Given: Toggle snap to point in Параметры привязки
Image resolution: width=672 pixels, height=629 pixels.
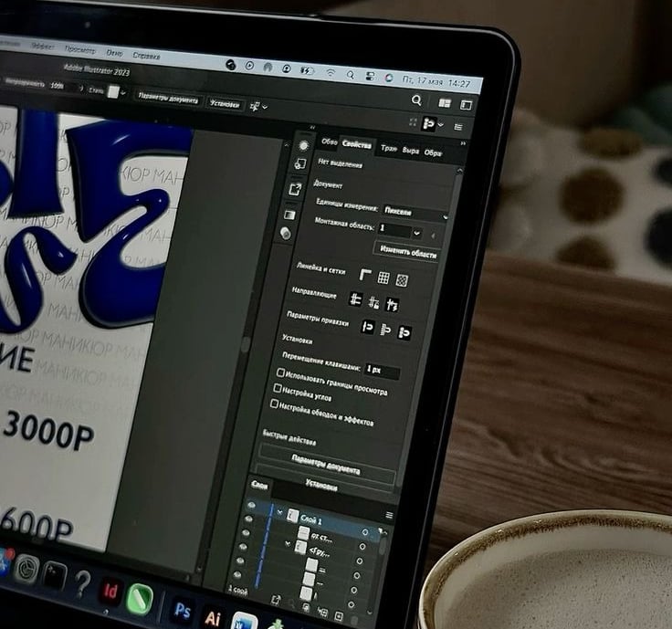Looking at the screenshot, I should coord(368,327).
